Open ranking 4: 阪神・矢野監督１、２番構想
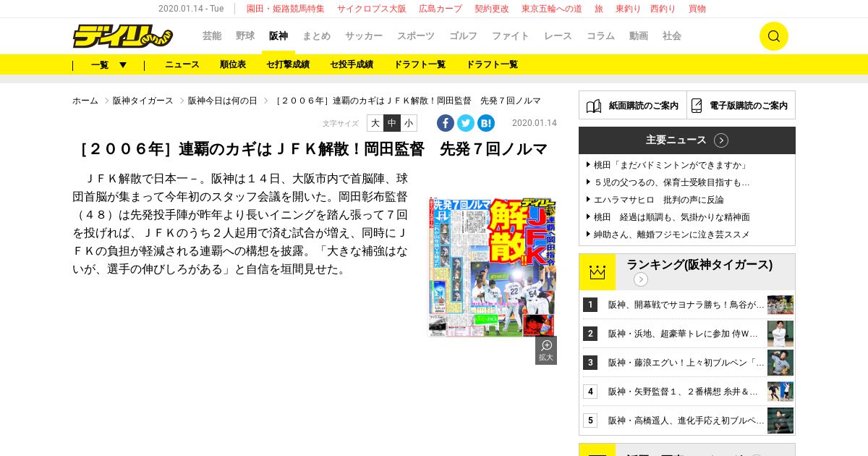The width and height of the screenshot is (868, 456). 684,392
